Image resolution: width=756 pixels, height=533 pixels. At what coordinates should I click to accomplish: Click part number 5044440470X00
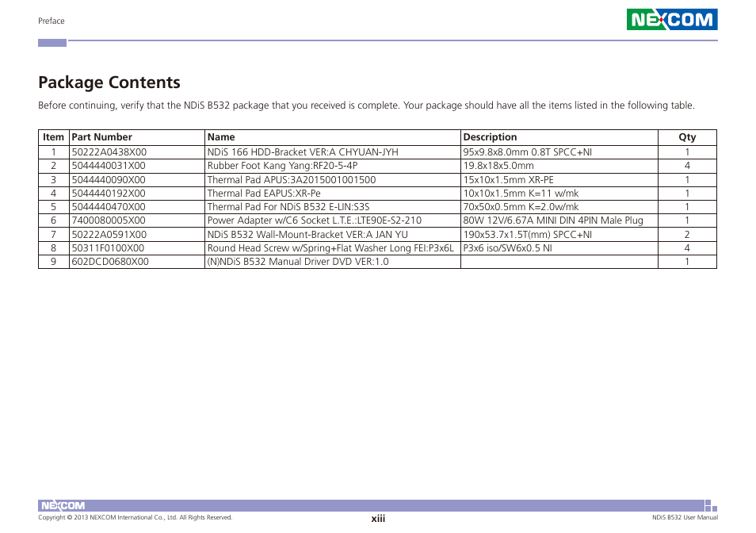click(x=109, y=207)
